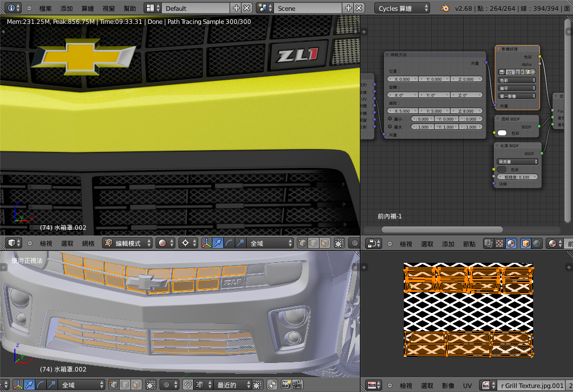This screenshot has width=573, height=392.
Task: Click the glossy BSDF dark color swatch
Action: coord(502,170)
